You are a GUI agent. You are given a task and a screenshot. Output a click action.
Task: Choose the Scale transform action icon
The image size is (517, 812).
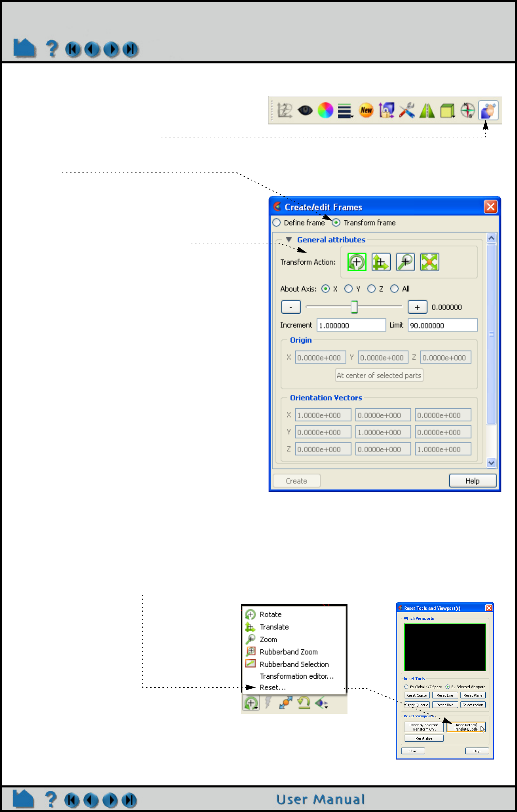point(429,262)
